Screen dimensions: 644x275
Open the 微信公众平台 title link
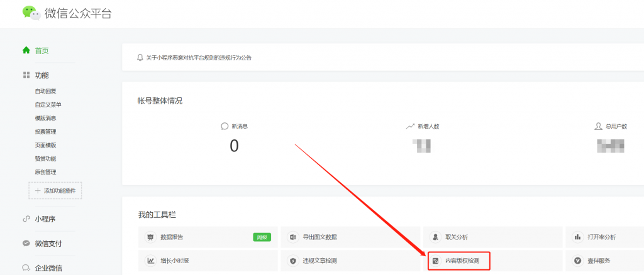[78, 13]
